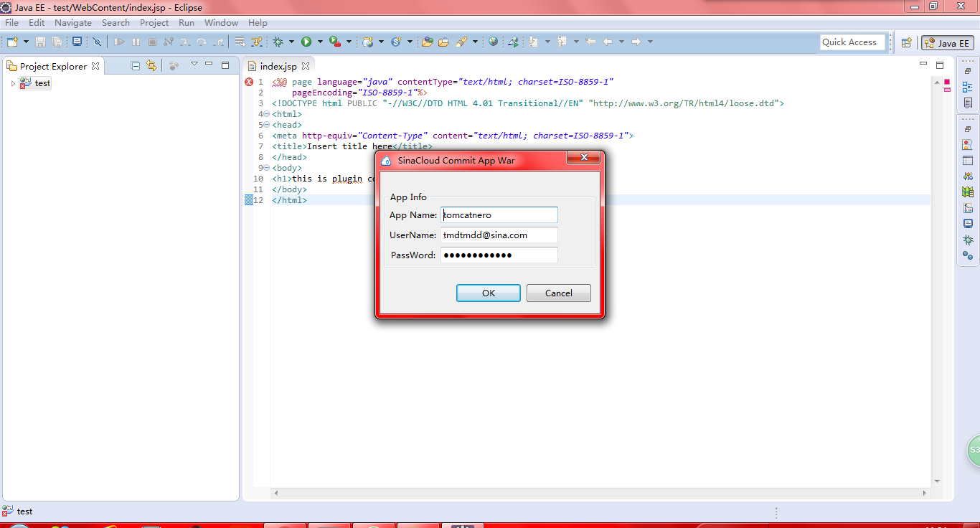Image resolution: width=980 pixels, height=528 pixels.
Task: Collapse the html tag fold marker
Action: pyautogui.click(x=266, y=114)
